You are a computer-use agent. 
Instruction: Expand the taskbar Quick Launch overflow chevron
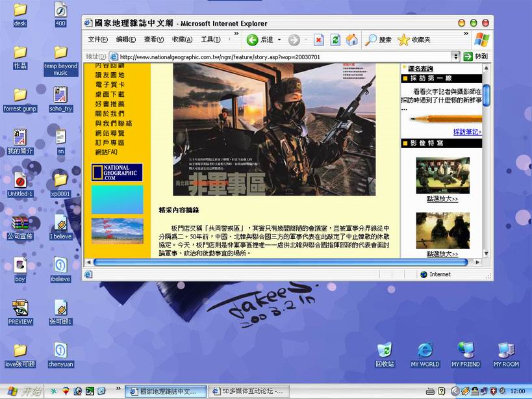point(118,388)
